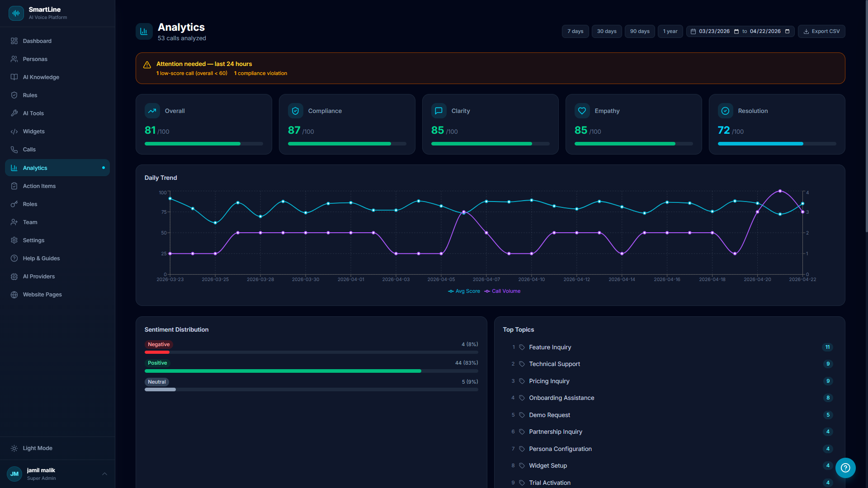Open the Dashboard sidebar icon
The height and width of the screenshot is (488, 868).
coord(14,41)
